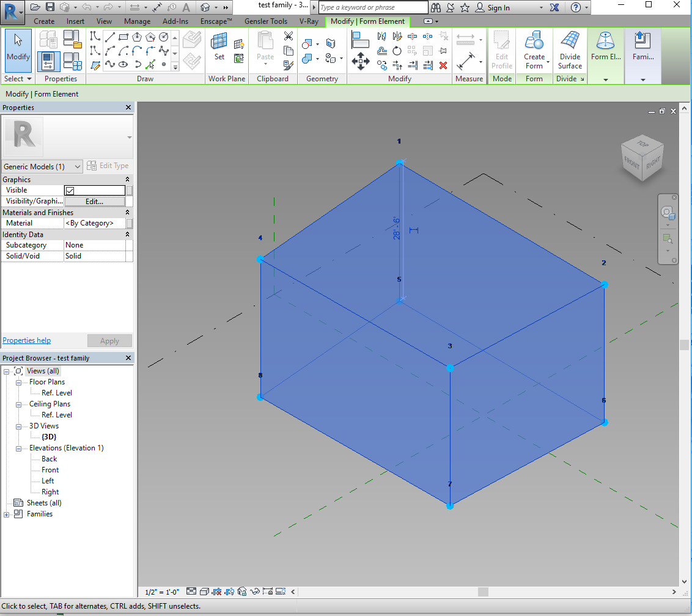This screenshot has height=616, width=692.
Task: Click the Rotate tool icon
Action: [x=397, y=51]
